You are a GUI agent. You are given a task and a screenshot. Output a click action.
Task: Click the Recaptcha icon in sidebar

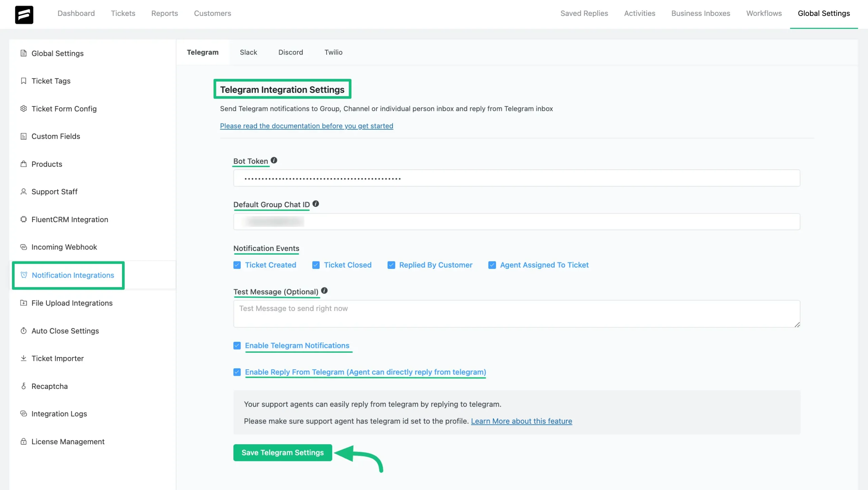point(23,386)
